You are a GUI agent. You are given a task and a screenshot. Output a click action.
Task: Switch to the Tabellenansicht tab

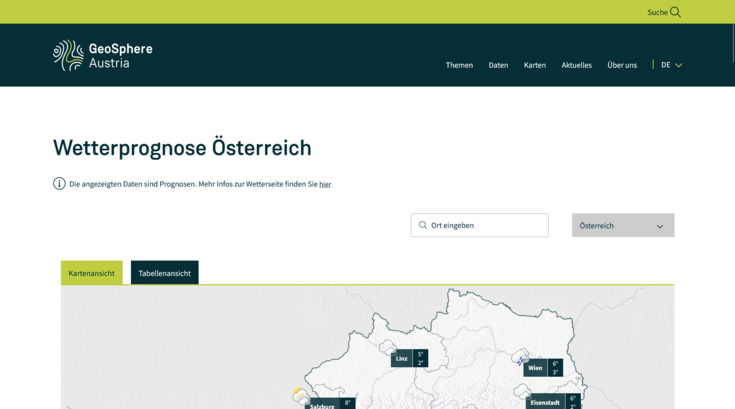pyautogui.click(x=164, y=273)
